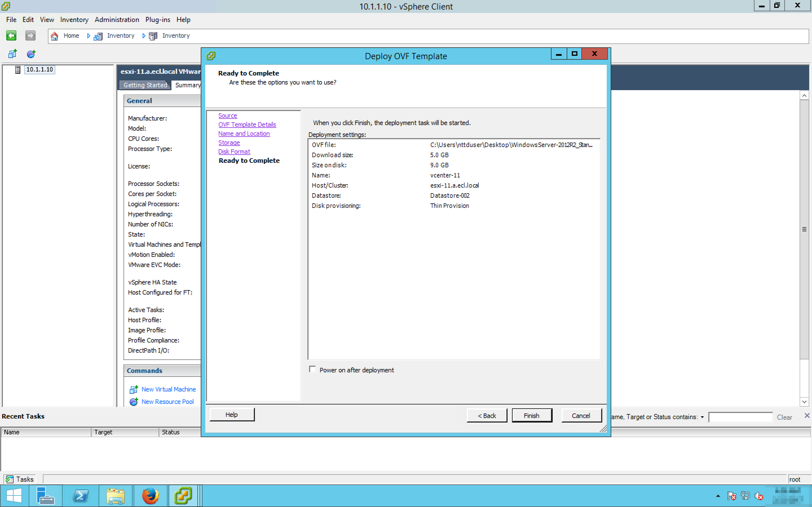
Task: Expand the first Inventory breadcrumb arrow
Action: (88, 36)
